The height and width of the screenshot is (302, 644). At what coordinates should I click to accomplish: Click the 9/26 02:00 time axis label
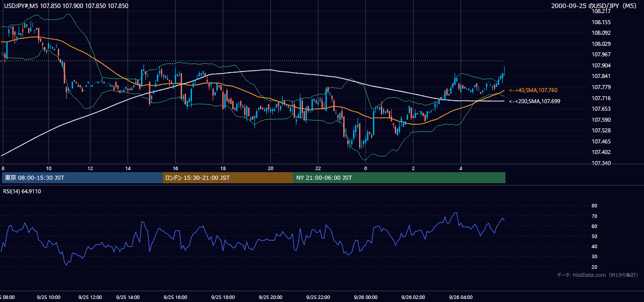[x=413, y=297]
